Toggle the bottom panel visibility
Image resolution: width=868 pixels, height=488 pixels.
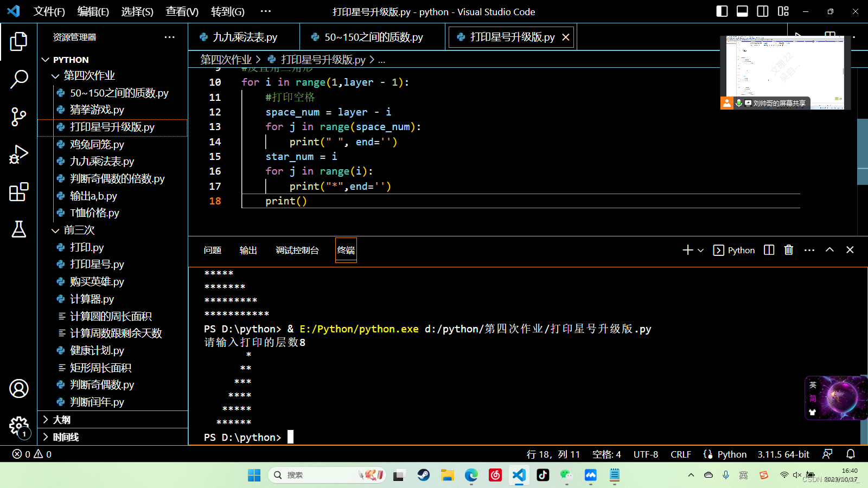742,11
